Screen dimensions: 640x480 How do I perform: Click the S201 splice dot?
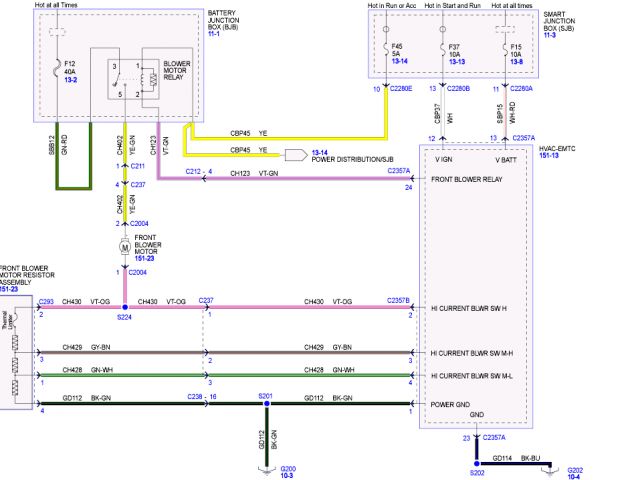[x=265, y=405]
